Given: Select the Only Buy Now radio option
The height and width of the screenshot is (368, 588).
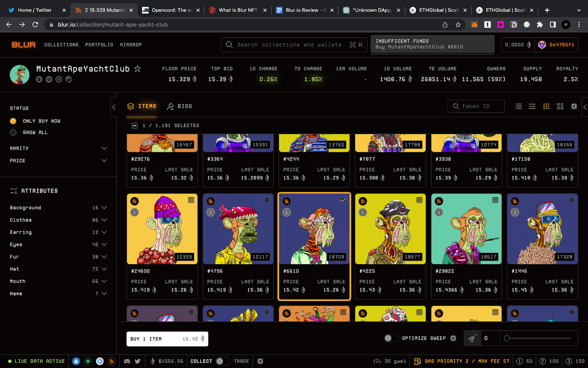Looking at the screenshot, I should [x=13, y=121].
